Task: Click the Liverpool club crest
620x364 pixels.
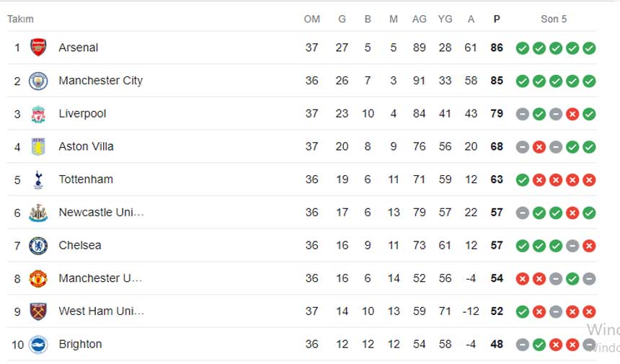Action: [x=38, y=114]
